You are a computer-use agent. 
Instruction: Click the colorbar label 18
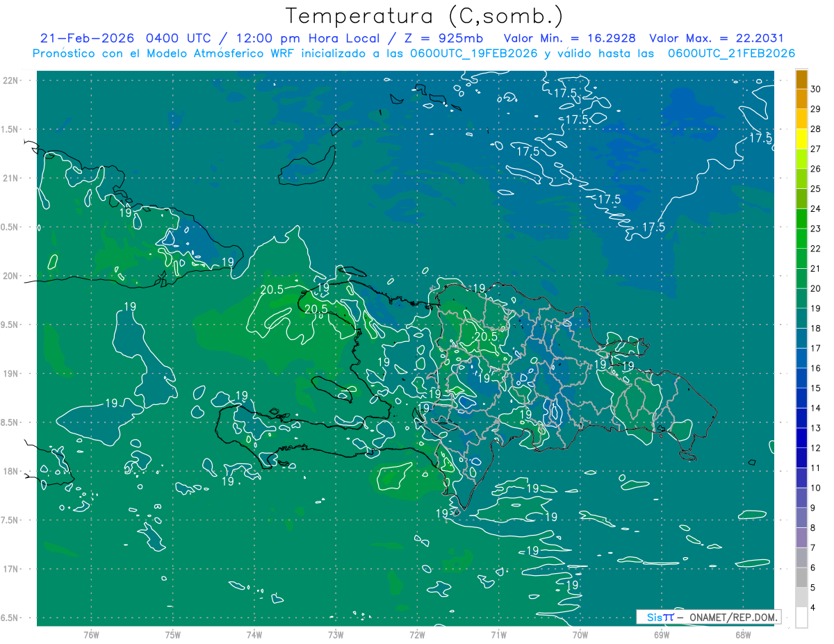[816, 328]
